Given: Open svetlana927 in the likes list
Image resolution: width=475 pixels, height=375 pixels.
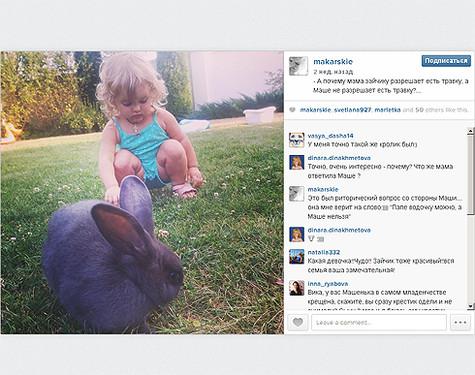Looking at the screenshot, I should [352, 110].
